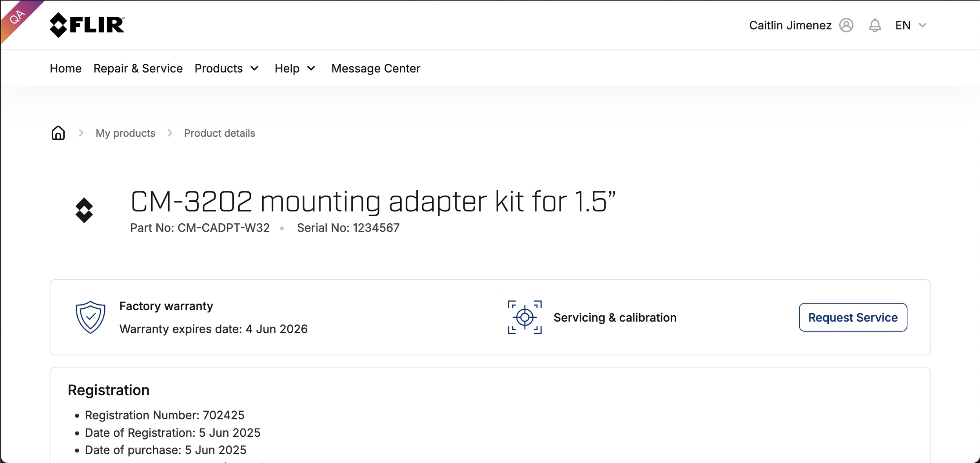Click the Serial No 1234567 text
The image size is (980, 463).
[348, 228]
